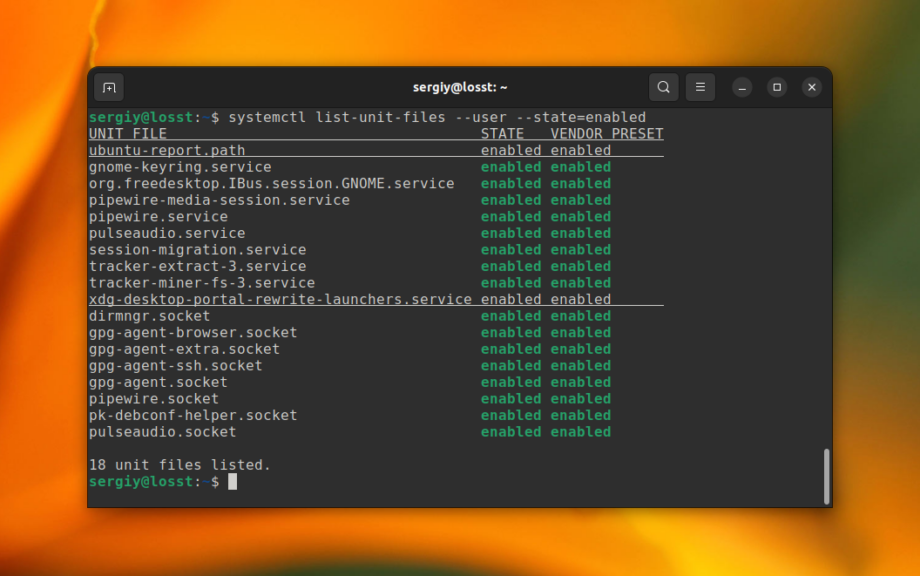The width and height of the screenshot is (920, 576).
Task: Select tracker-extract-3.service text
Action: (198, 266)
